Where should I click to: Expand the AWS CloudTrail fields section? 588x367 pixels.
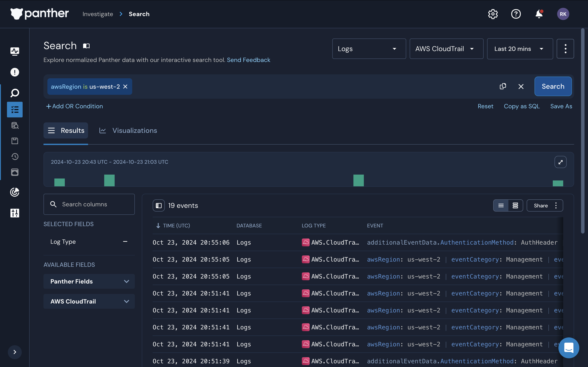(89, 301)
